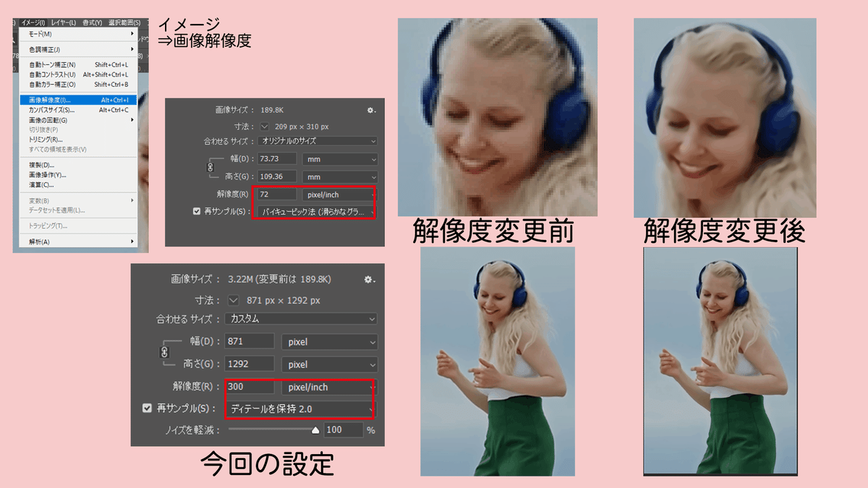This screenshot has width=868, height=488.
Task: Open the 選択範囲(S) menu in the menu bar
Action: 124,22
